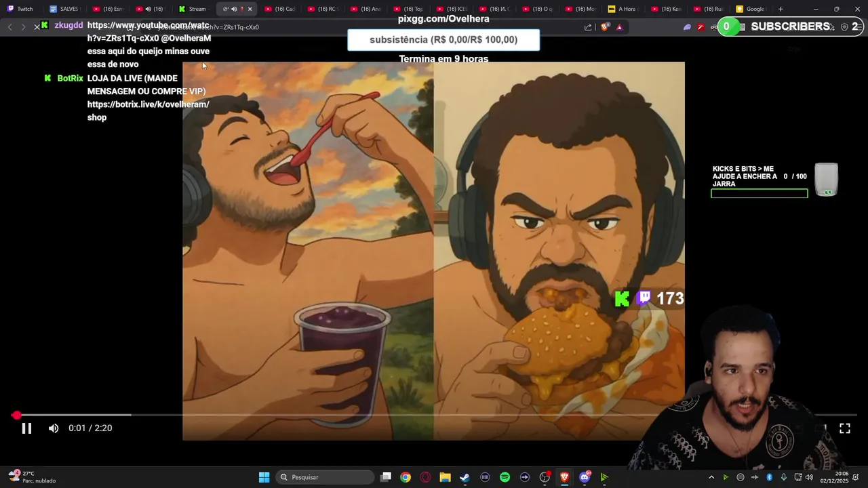Click the Pesquisar taskbar search box
Screen dimensions: 868x488
point(325,477)
